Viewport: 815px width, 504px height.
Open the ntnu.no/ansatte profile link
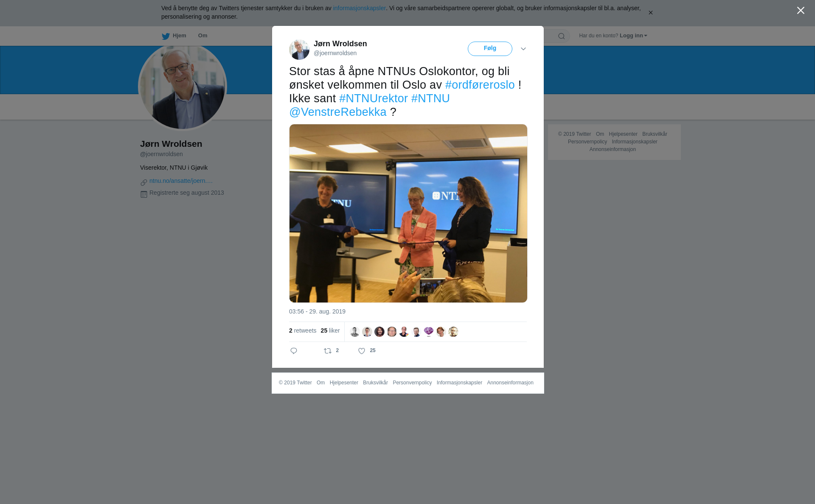click(x=181, y=181)
